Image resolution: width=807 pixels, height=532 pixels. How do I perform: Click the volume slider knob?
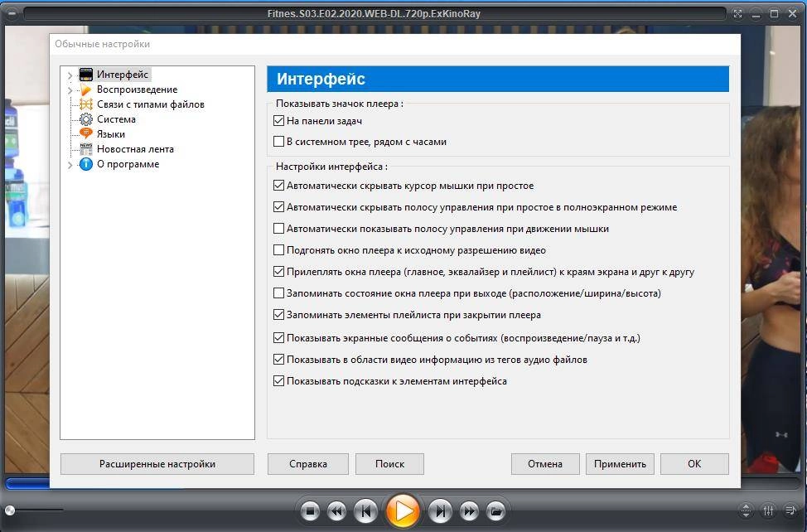coord(9,510)
